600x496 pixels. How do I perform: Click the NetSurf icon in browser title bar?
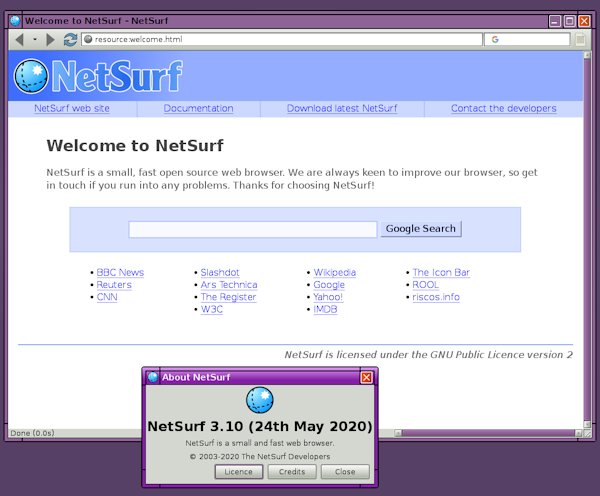pyautogui.click(x=15, y=21)
